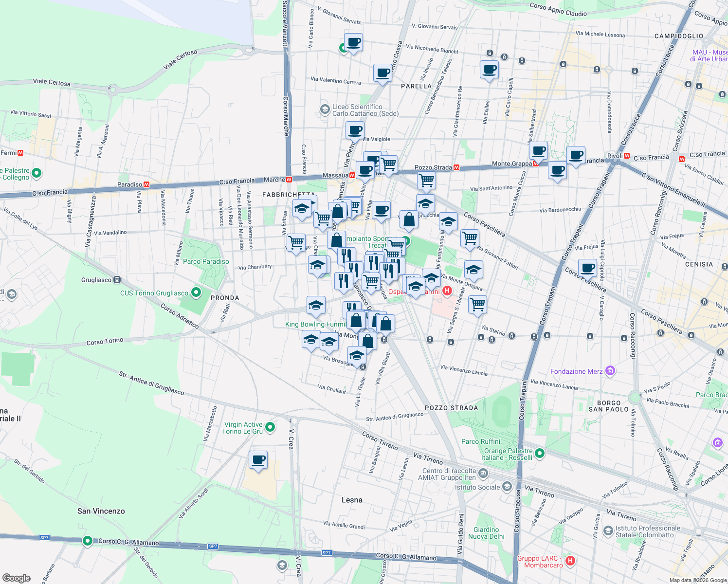The image size is (728, 584).
Task: Click the cafe marker on Corso Peschiera near Cenisia
Action: click(x=587, y=269)
